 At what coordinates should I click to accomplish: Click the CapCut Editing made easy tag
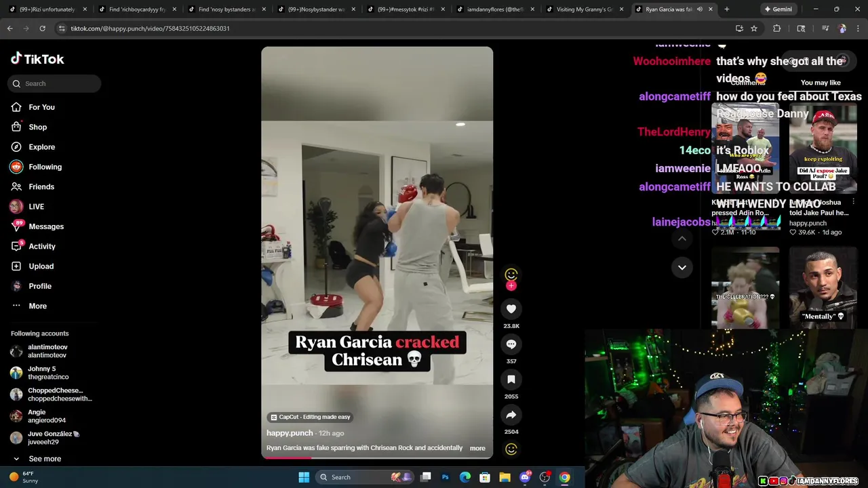311,417
